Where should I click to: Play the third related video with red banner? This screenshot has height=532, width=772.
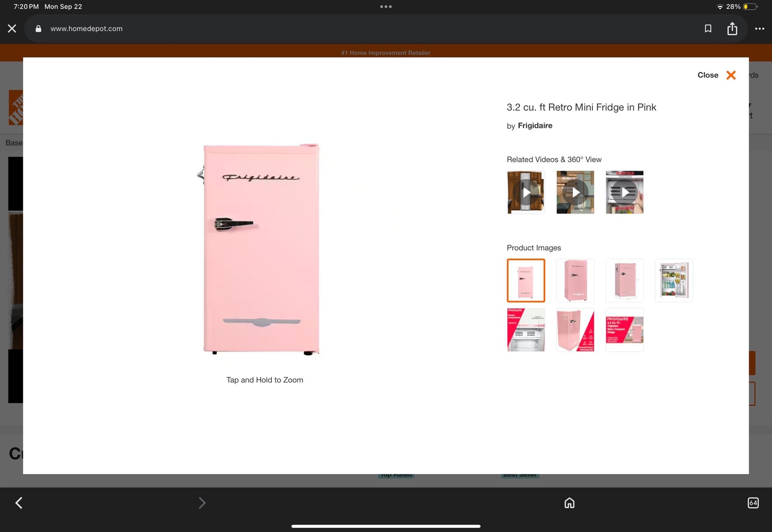tap(624, 192)
